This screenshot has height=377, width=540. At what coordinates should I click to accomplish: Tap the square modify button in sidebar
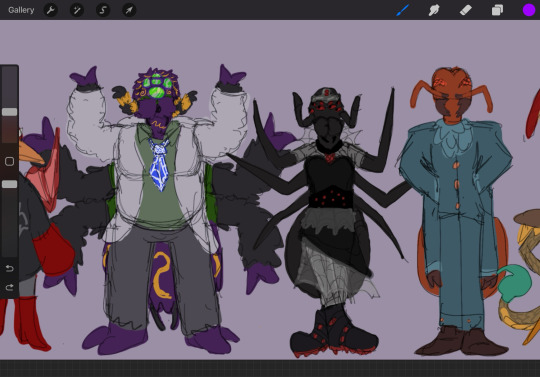[x=9, y=161]
